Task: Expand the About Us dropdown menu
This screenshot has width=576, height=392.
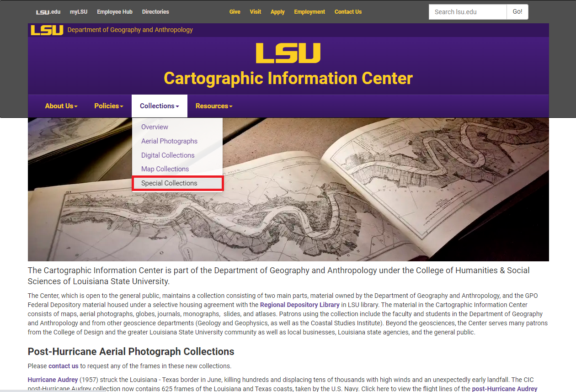Action: click(61, 106)
